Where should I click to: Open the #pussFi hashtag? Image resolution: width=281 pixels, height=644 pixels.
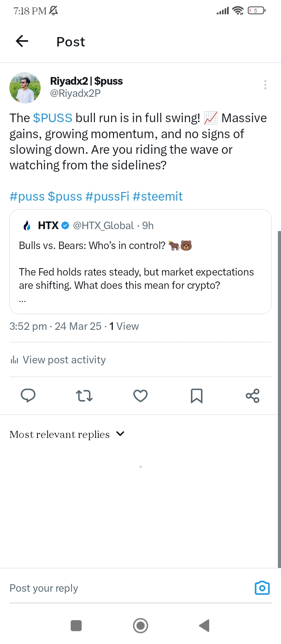click(107, 196)
